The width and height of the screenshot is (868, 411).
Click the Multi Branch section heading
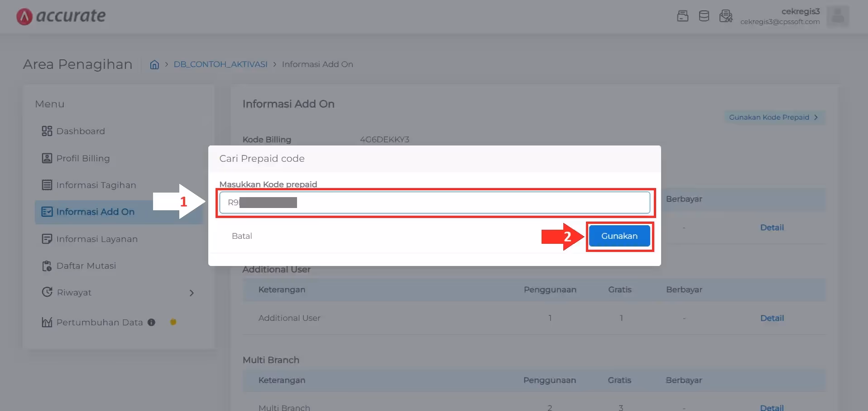coord(271,360)
